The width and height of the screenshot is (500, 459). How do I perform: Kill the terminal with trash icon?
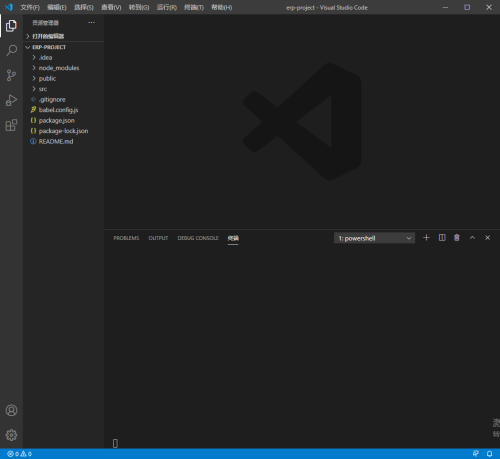(x=457, y=238)
